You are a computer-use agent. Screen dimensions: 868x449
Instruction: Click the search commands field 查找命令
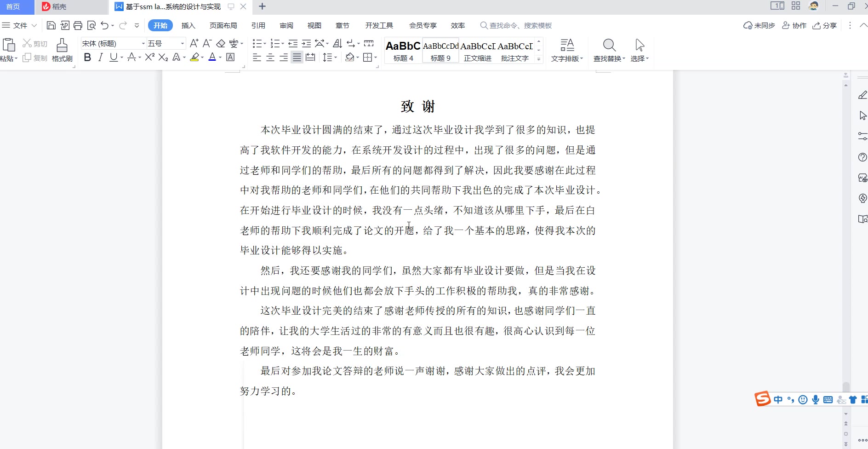click(x=516, y=25)
